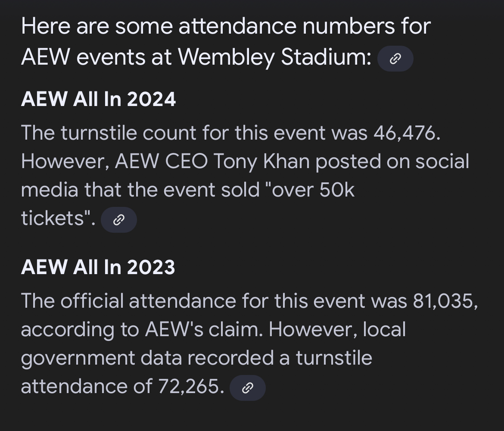Click the name Tony Khan

coord(261,161)
